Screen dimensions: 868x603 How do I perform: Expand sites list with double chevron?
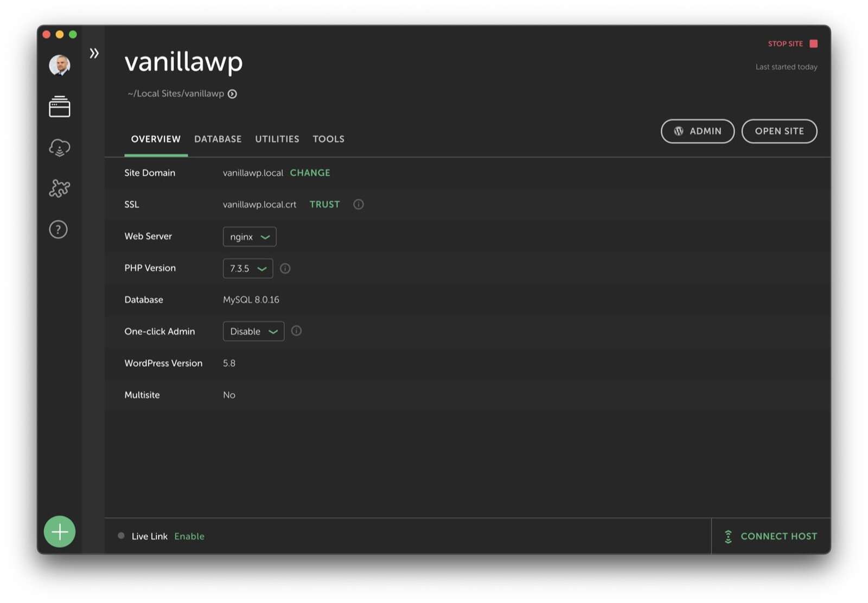[x=94, y=53]
